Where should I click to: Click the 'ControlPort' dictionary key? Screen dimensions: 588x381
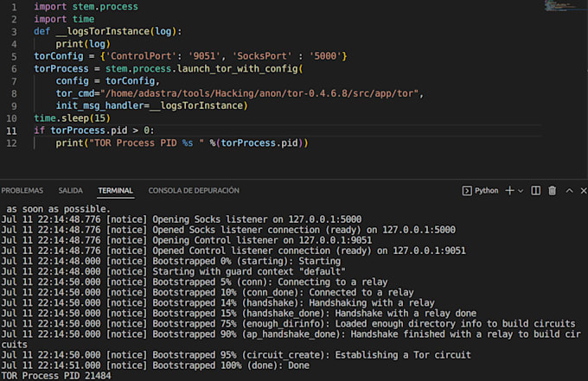[141, 56]
